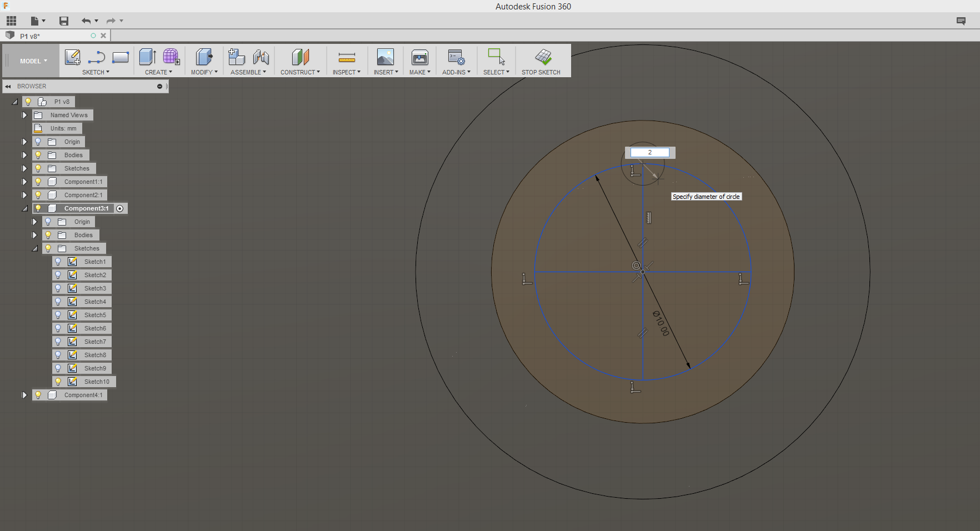The height and width of the screenshot is (531, 980).
Task: Collapse Component3:1 tree node
Action: tap(24, 209)
